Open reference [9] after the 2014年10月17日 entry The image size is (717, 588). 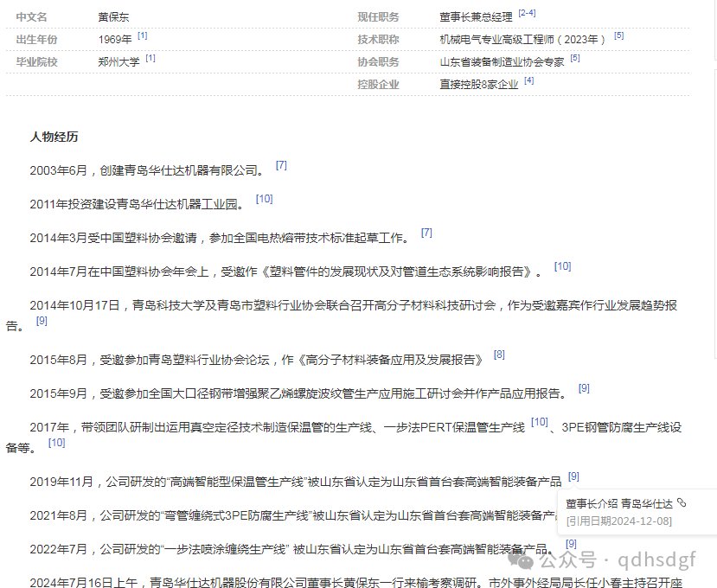[x=42, y=321]
